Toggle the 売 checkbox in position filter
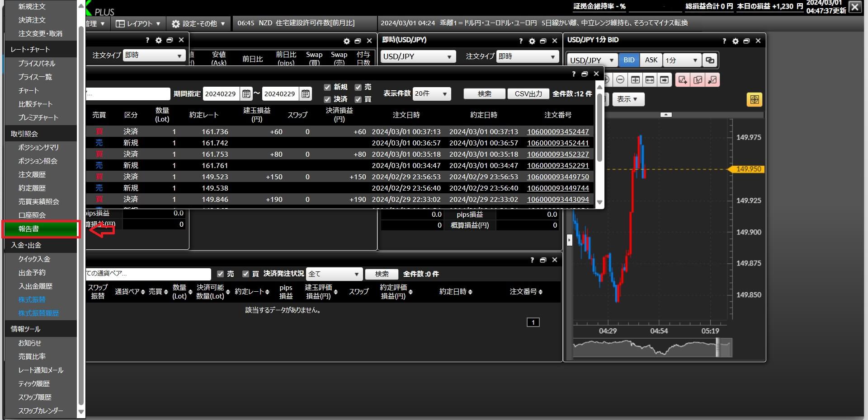This screenshot has width=868, height=420. pyautogui.click(x=221, y=274)
